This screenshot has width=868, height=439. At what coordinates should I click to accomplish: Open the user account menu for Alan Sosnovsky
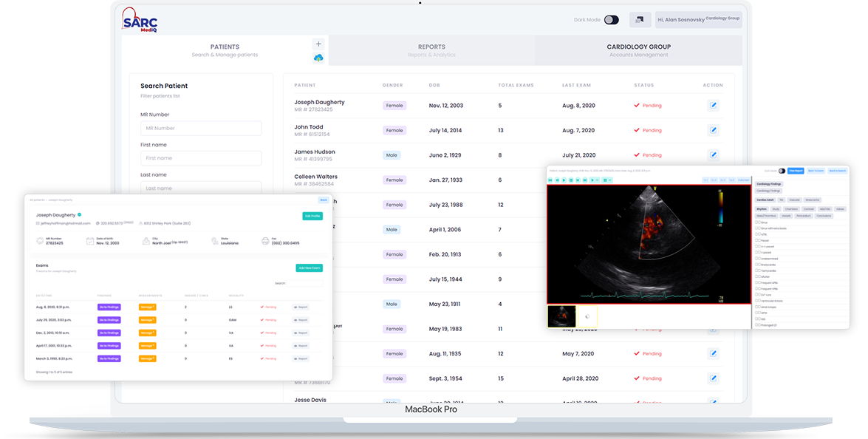pyautogui.click(x=696, y=20)
